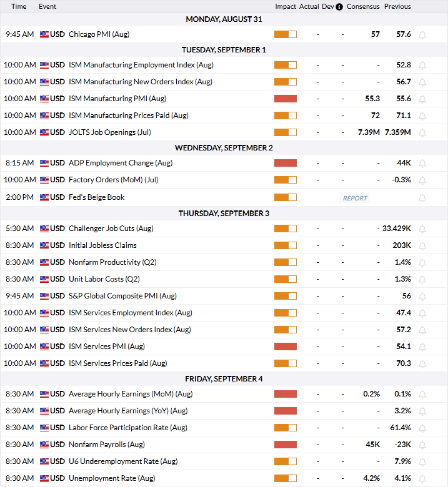Click the Dev column info icon
Viewport: 448px width, 487px height.
[339, 6]
